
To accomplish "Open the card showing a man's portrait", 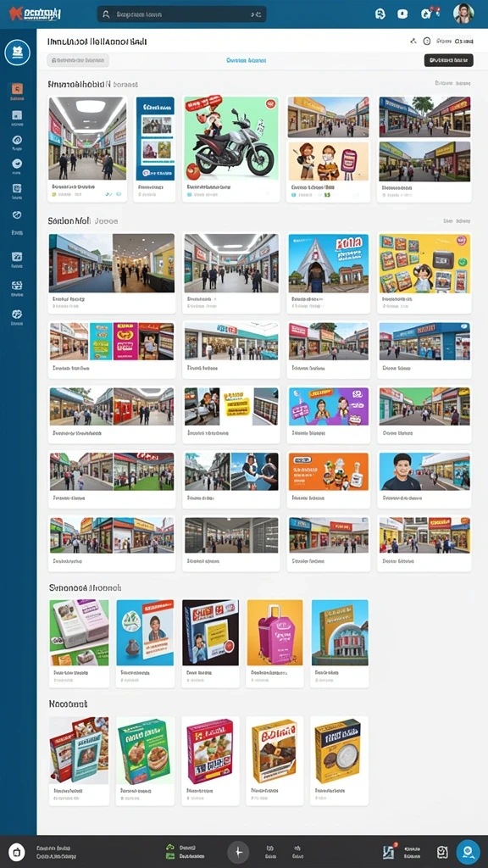I will pyautogui.click(x=424, y=480).
